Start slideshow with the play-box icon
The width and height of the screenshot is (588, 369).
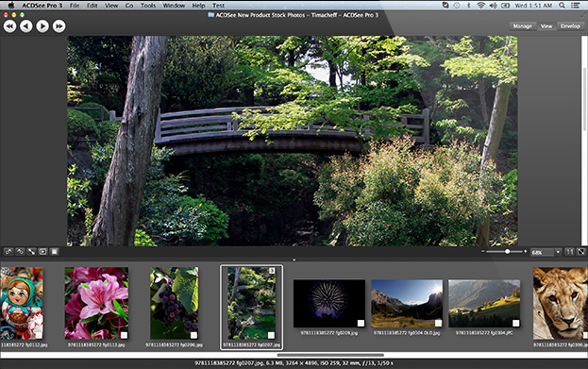(42, 252)
